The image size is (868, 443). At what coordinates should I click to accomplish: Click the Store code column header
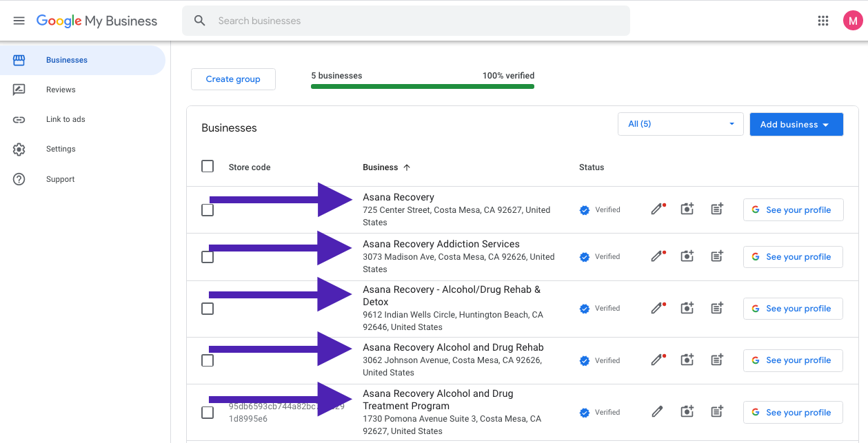click(250, 167)
